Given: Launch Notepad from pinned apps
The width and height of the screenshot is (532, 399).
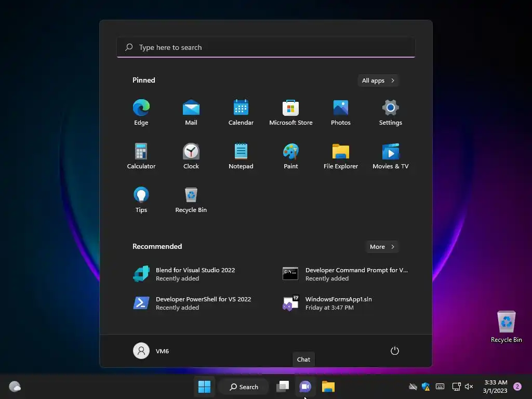Looking at the screenshot, I should pyautogui.click(x=241, y=156).
